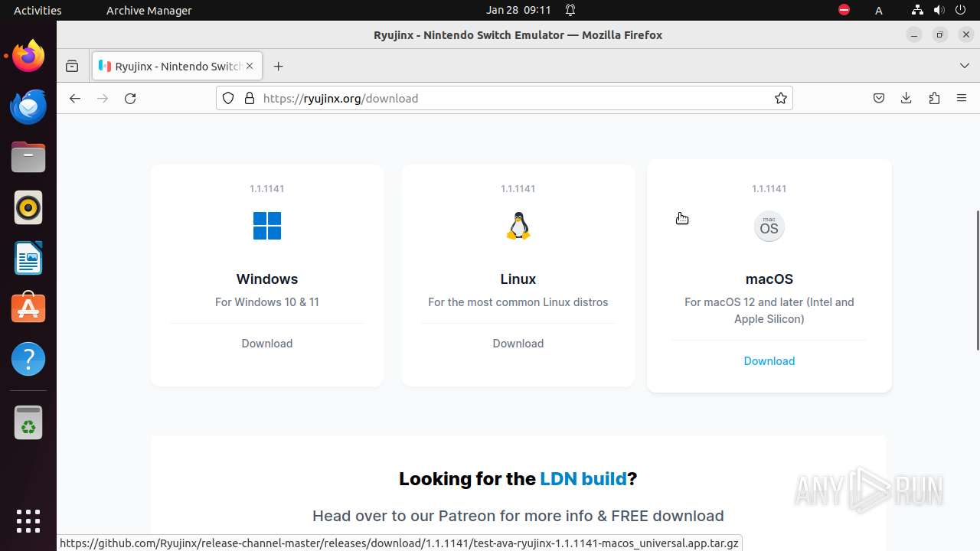The width and height of the screenshot is (980, 551).
Task: Click version 1.1.1141 on the Windows card
Action: pos(267,189)
